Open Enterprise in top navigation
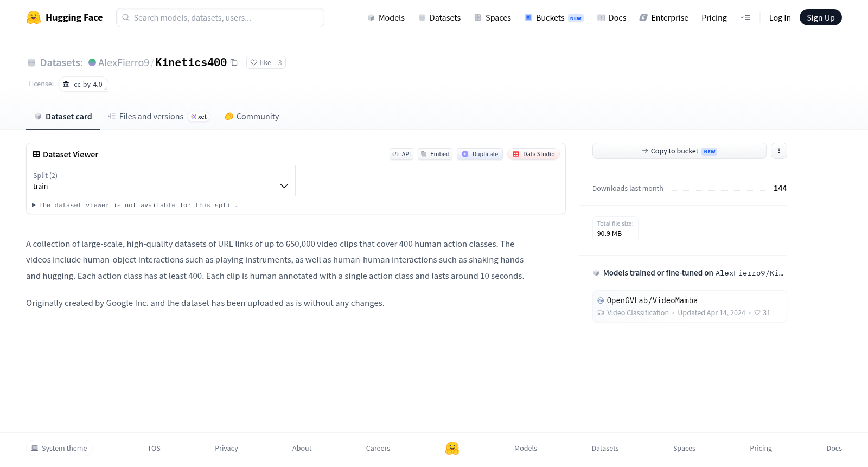Viewport: 868px width, 467px height. (x=663, y=17)
